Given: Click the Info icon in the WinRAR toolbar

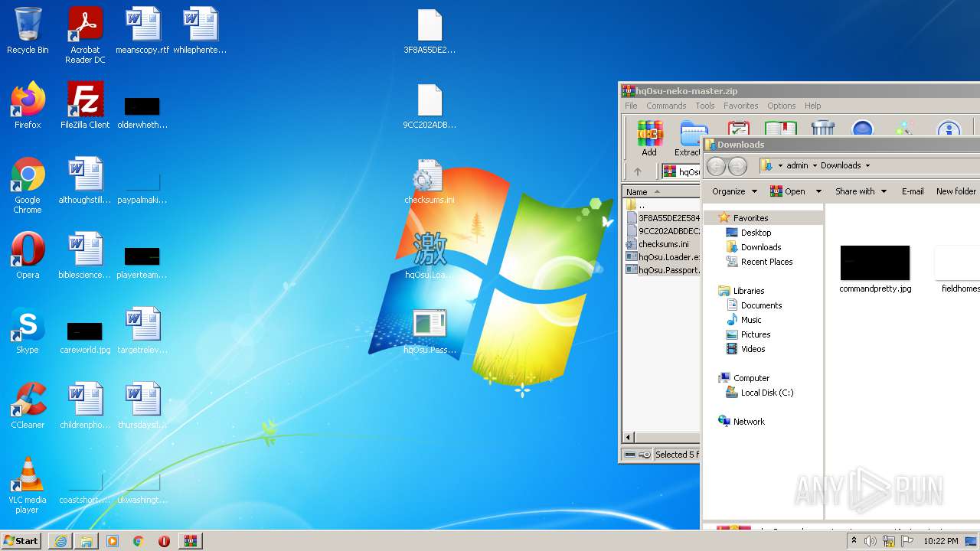Looking at the screenshot, I should tap(949, 129).
